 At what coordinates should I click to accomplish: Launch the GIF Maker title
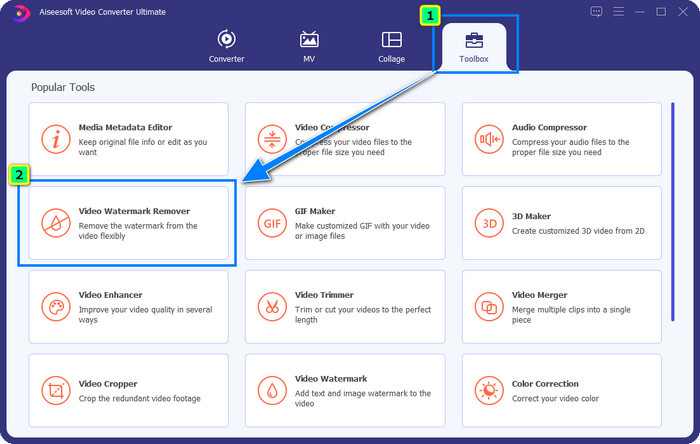coord(315,211)
